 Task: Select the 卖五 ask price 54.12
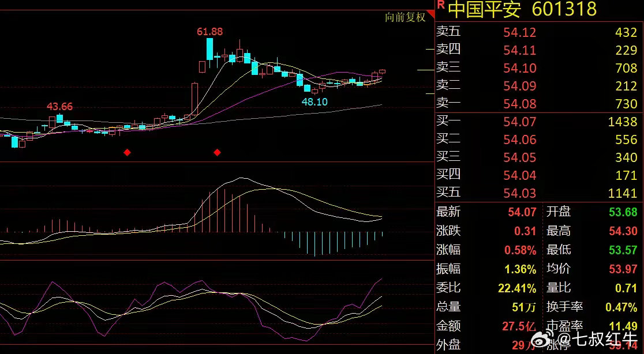tap(520, 32)
